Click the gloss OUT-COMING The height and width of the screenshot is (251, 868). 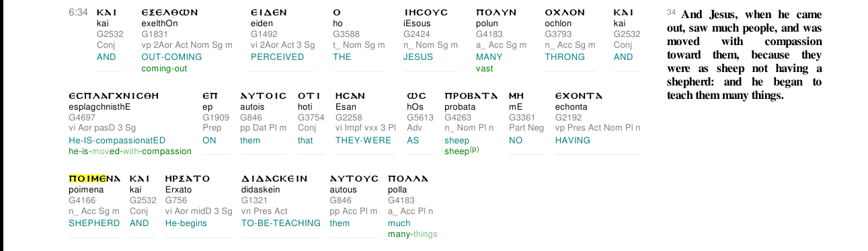171,57
